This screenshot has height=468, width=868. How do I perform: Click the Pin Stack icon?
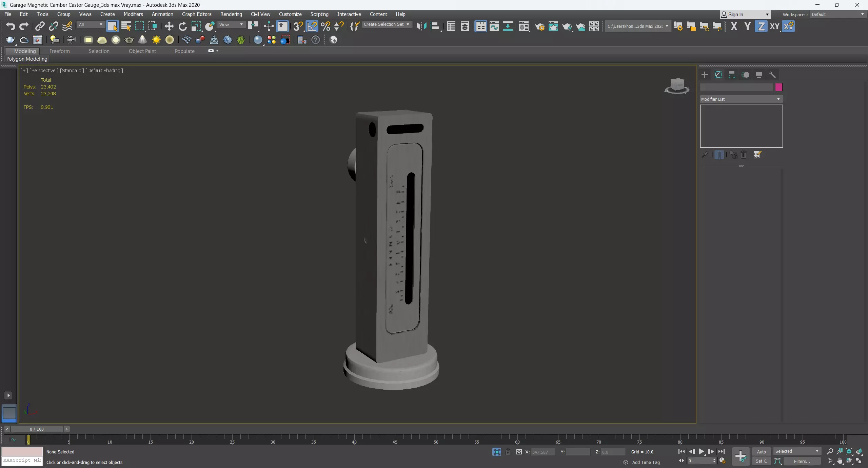tap(705, 155)
